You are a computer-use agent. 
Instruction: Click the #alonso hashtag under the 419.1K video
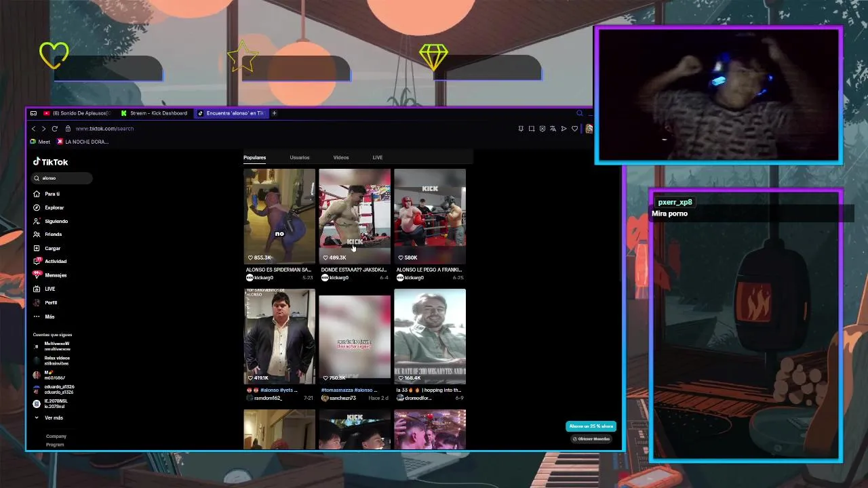pos(270,390)
